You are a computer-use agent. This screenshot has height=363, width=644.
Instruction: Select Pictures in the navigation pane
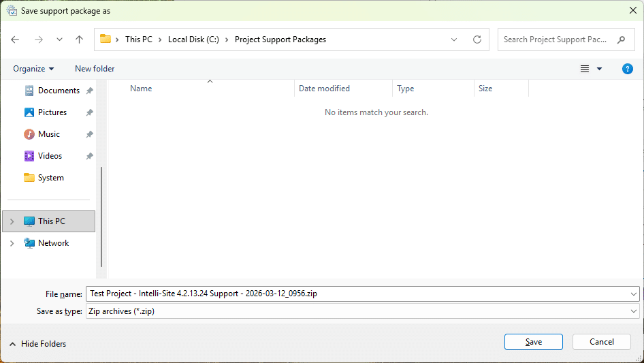pos(52,112)
